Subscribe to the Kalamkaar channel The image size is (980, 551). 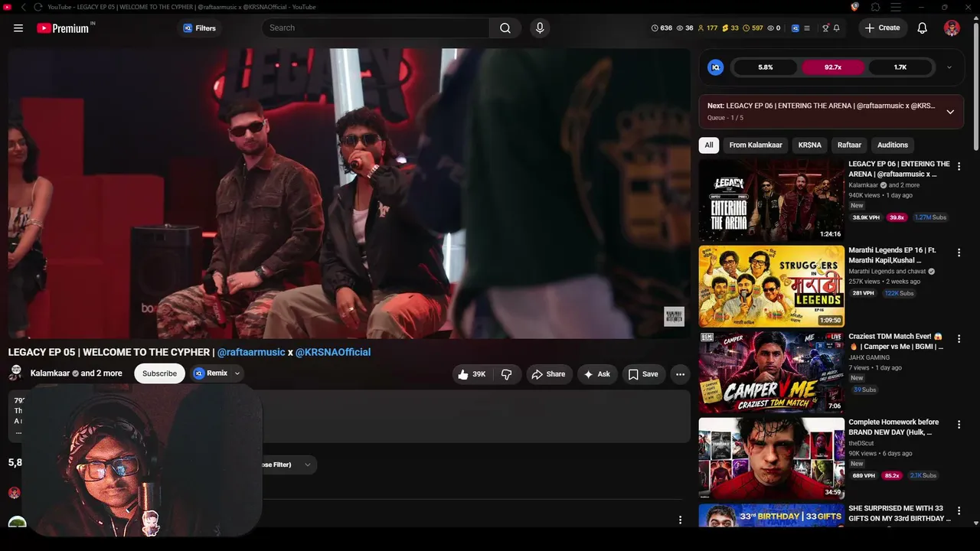(x=159, y=373)
